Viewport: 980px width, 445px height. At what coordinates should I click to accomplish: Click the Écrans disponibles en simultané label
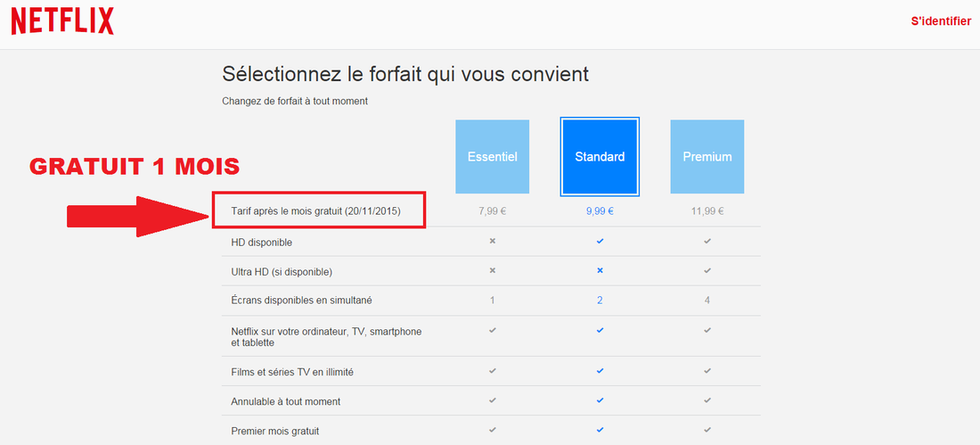(301, 301)
